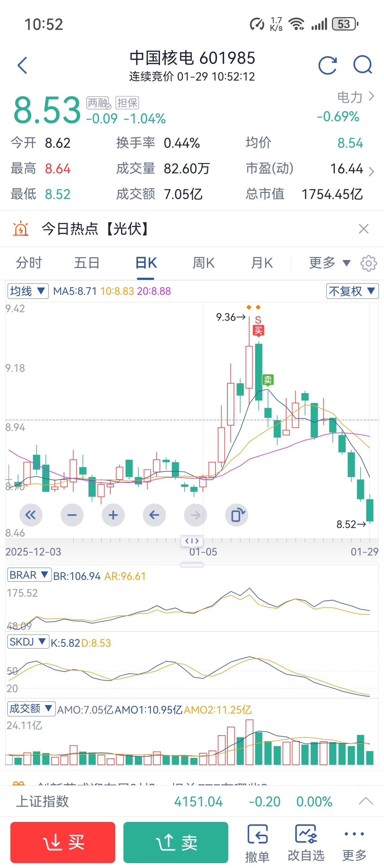Screen dimensions: 384x868
Task: Open chart settings gear icon
Action: point(368,263)
